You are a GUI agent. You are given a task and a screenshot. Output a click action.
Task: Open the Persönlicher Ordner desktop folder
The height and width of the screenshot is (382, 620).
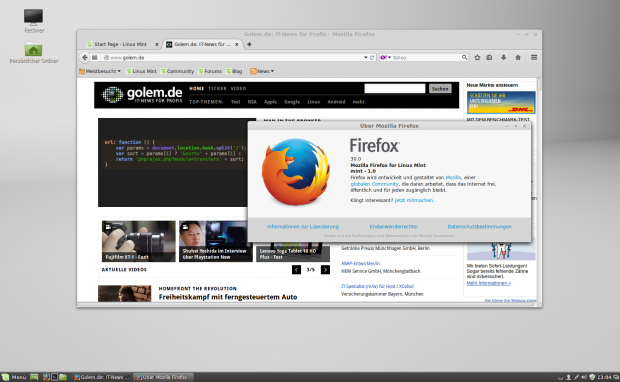click(34, 53)
